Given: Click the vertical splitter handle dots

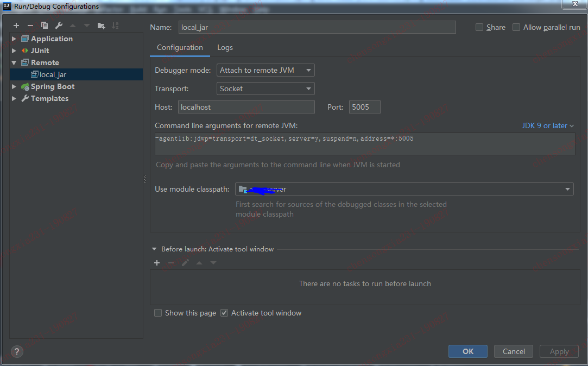Looking at the screenshot, I should tap(145, 179).
